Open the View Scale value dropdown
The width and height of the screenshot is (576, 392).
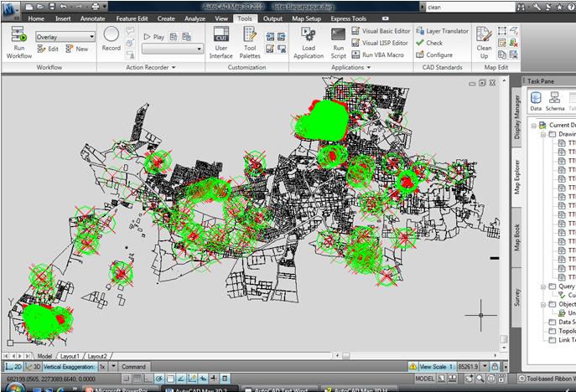[x=485, y=366]
